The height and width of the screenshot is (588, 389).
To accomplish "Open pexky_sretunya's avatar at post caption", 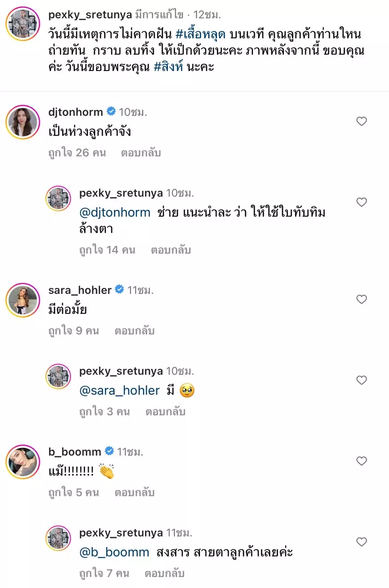I will click(x=23, y=24).
